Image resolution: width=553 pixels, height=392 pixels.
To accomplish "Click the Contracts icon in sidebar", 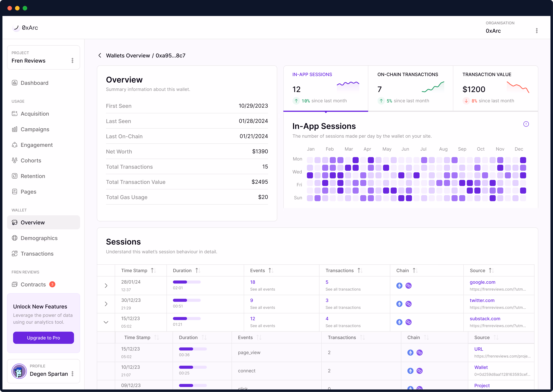I will 14,284.
